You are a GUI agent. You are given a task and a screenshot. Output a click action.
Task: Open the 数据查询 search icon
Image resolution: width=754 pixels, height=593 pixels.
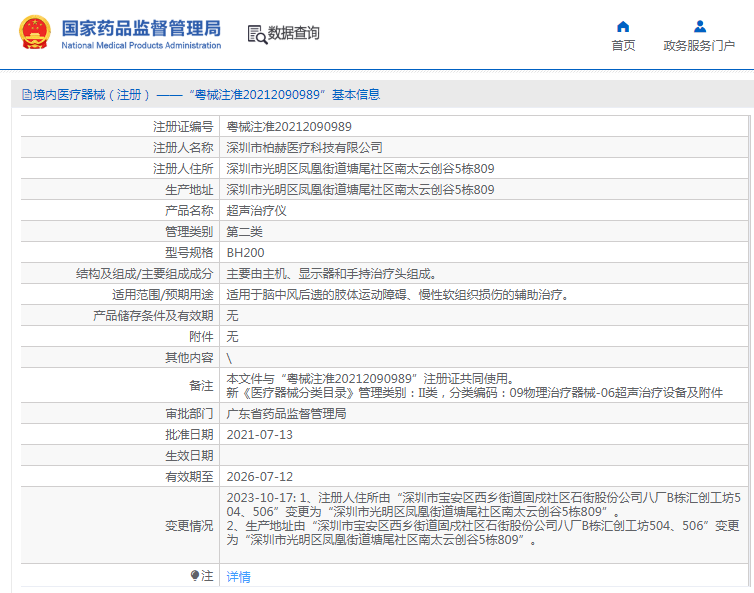click(x=257, y=35)
